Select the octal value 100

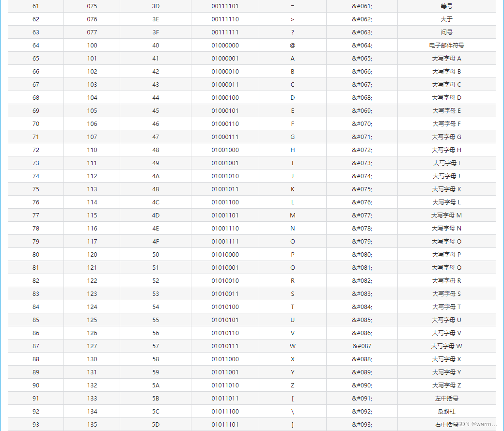pos(92,46)
